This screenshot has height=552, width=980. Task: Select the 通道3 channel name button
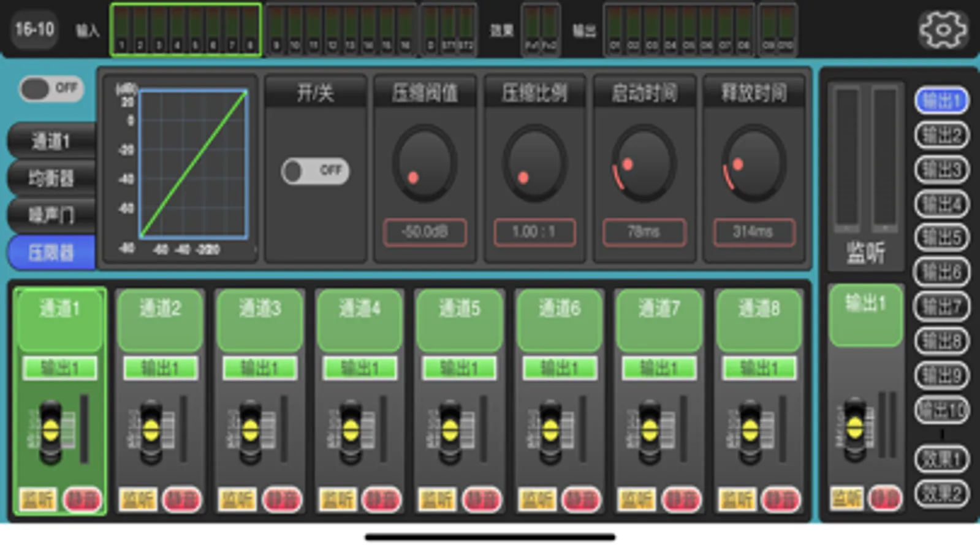(260, 320)
